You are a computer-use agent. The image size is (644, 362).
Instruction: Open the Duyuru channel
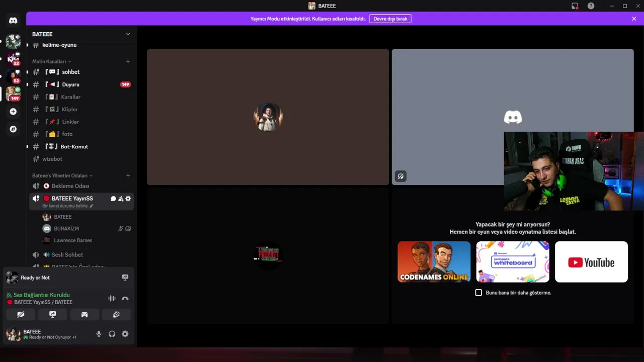pyautogui.click(x=80, y=84)
